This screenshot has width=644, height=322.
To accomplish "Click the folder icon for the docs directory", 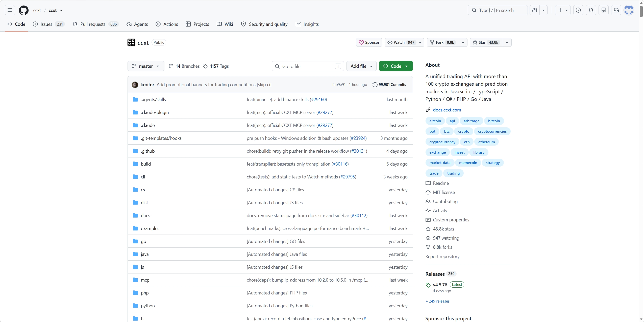I will pyautogui.click(x=135, y=215).
